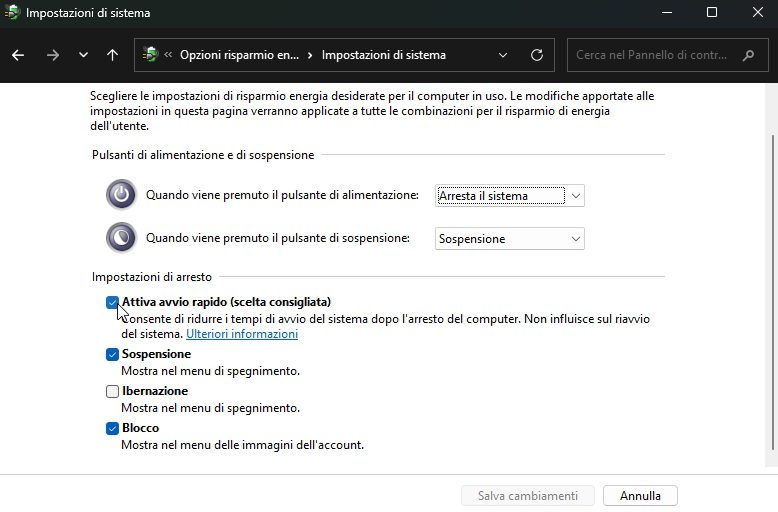The image size is (778, 512).
Task: Go forward with the right arrow
Action: (53, 55)
